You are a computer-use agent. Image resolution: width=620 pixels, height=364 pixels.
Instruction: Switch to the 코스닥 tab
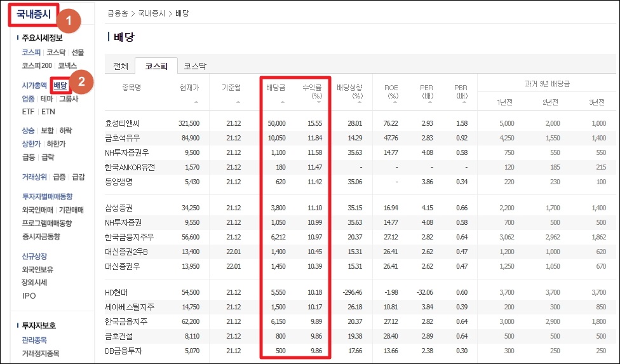(x=195, y=66)
